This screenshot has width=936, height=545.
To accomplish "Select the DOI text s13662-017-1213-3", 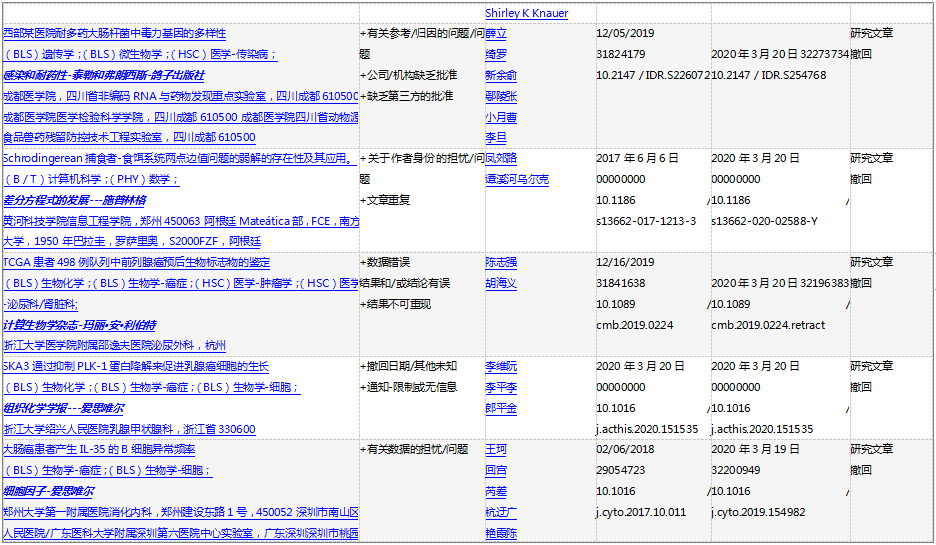I will point(646,221).
